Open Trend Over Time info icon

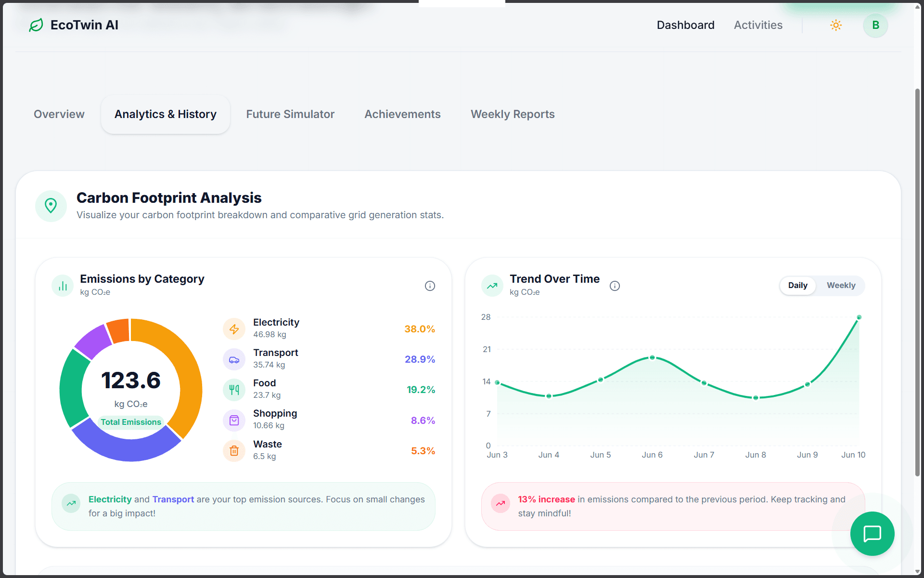click(615, 286)
